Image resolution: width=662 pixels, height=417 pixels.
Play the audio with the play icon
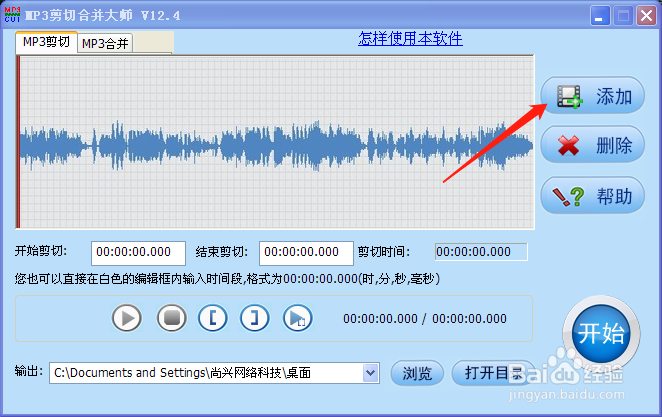click(x=127, y=318)
